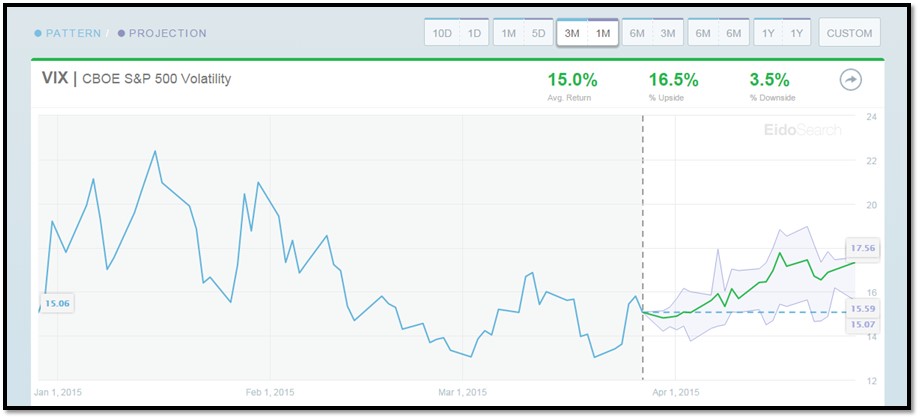This screenshot has width=920, height=419.
Task: Select the 1Y pattern 1Y projection timeframe
Action: 782,32
